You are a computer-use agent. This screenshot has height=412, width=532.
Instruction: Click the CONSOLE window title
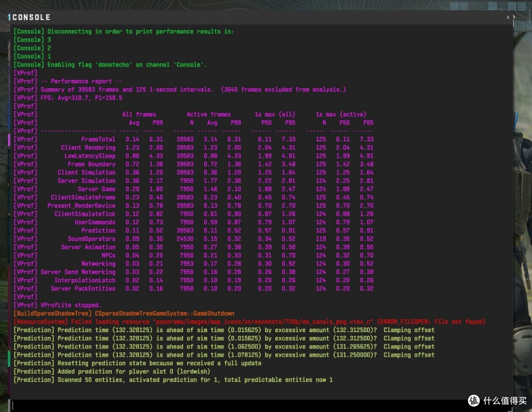pyautogui.click(x=31, y=17)
